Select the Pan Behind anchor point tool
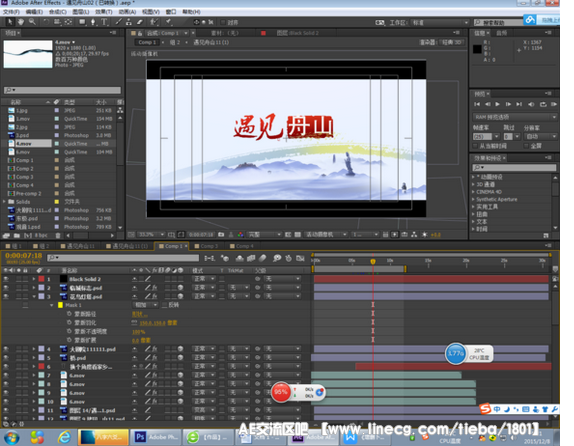This screenshot has width=574, height=446. tap(68, 22)
